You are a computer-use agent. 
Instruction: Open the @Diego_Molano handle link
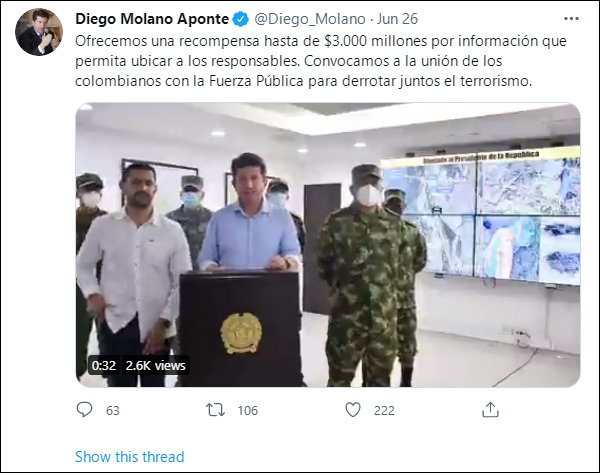coord(310,19)
